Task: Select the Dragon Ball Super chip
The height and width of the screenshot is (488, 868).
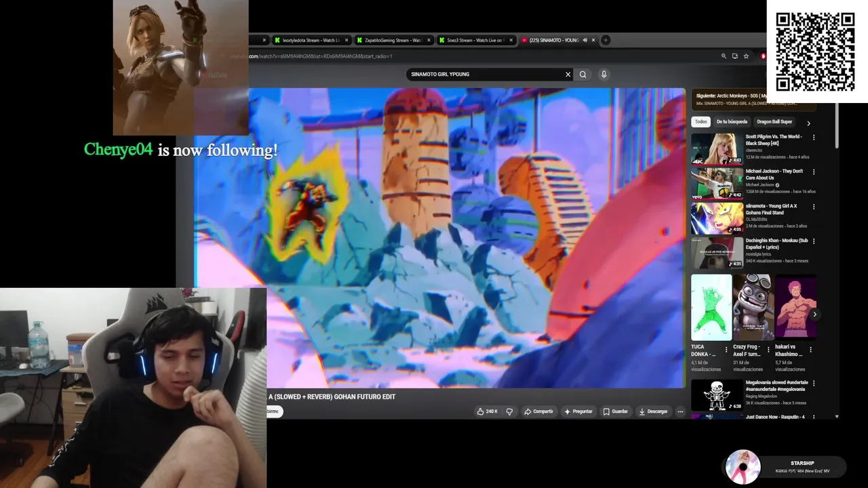Action: pos(774,122)
